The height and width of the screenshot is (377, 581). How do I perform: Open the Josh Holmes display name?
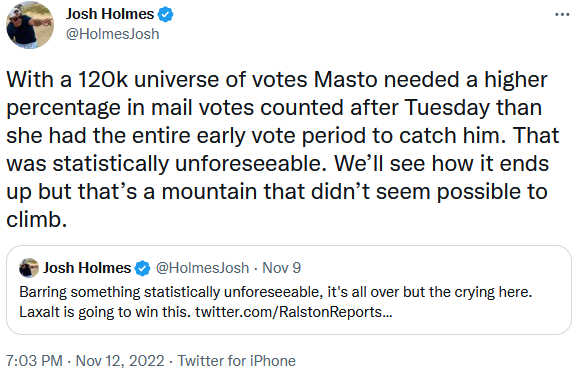(110, 14)
